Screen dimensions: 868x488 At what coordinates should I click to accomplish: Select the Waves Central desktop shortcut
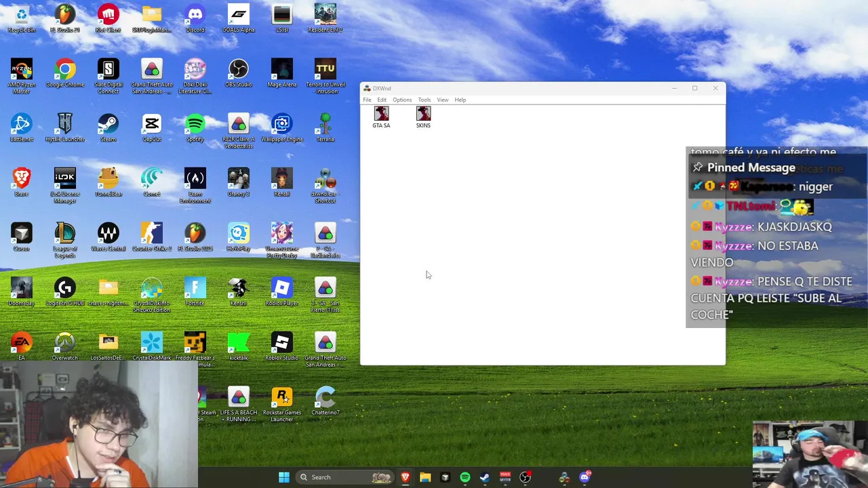pyautogui.click(x=108, y=237)
